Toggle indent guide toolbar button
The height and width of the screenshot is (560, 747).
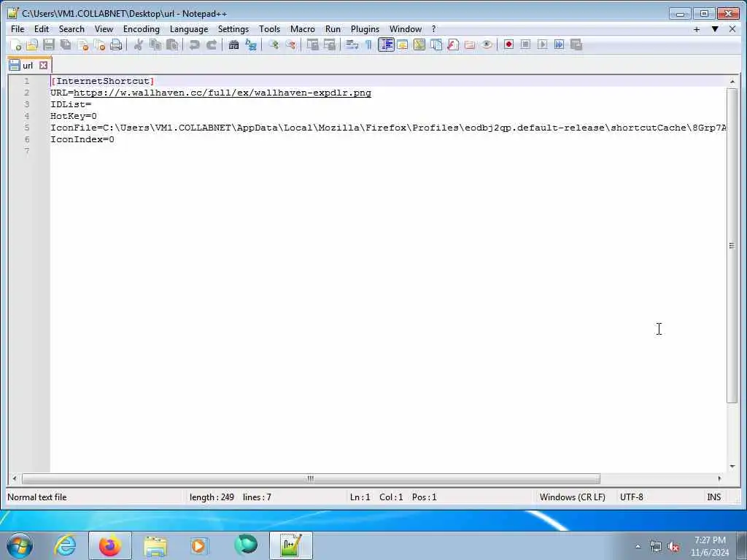tap(386, 44)
